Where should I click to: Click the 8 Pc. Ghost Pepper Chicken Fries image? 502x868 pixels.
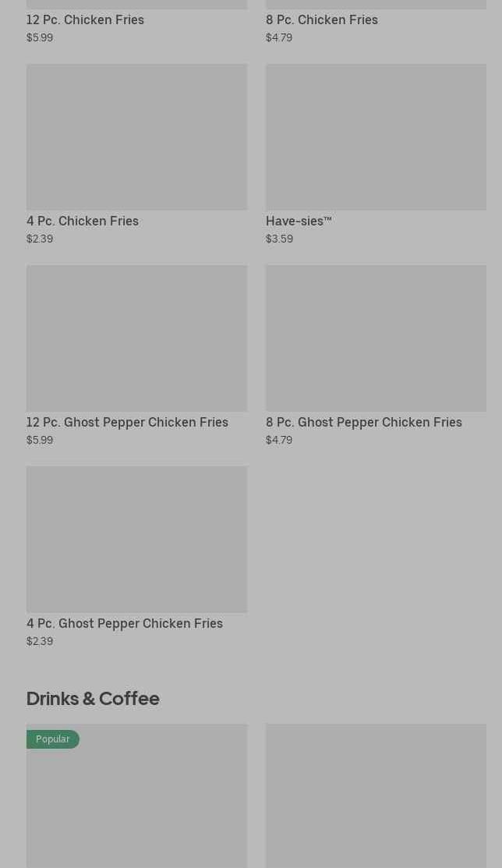[x=376, y=338]
